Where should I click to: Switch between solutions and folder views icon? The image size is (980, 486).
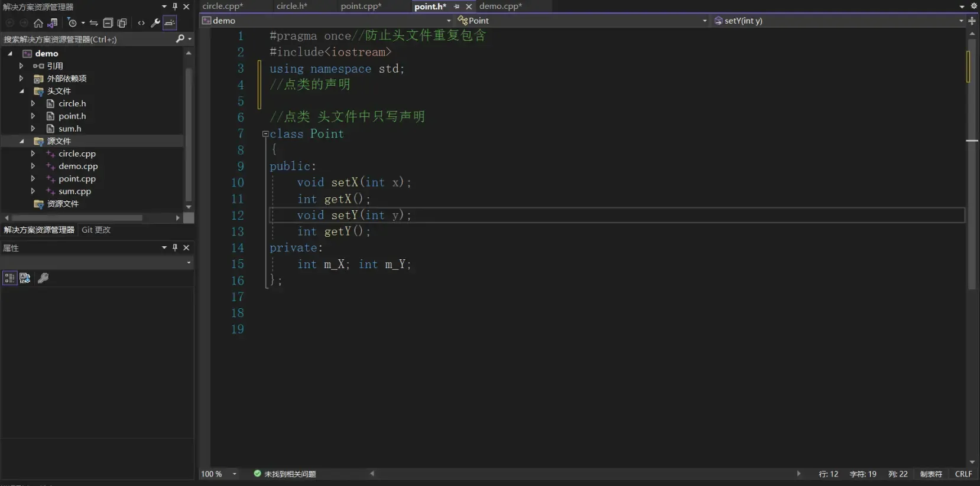point(53,23)
